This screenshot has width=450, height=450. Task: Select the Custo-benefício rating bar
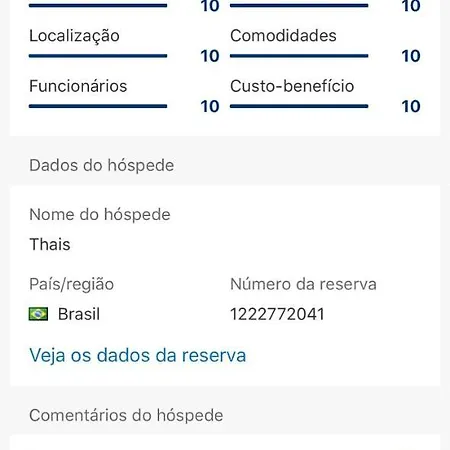coord(299,106)
